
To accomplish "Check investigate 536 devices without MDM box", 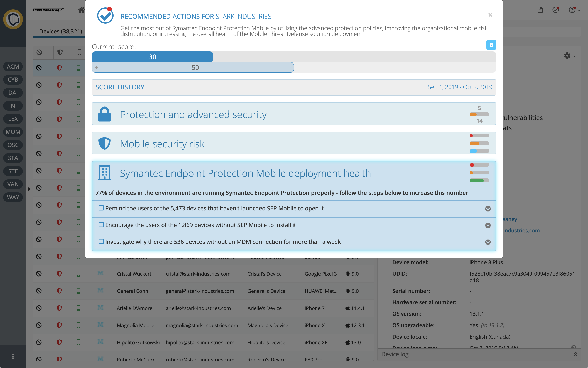I will (x=101, y=242).
